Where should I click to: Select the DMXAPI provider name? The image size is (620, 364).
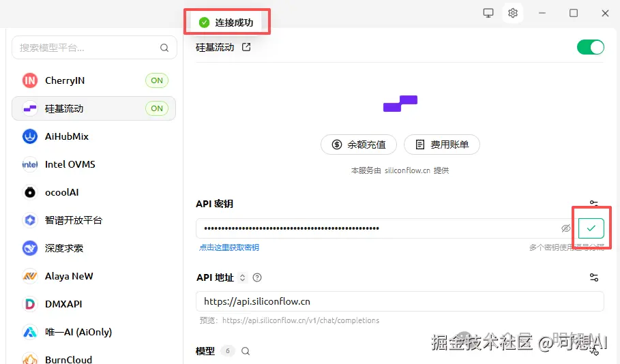coord(63,304)
